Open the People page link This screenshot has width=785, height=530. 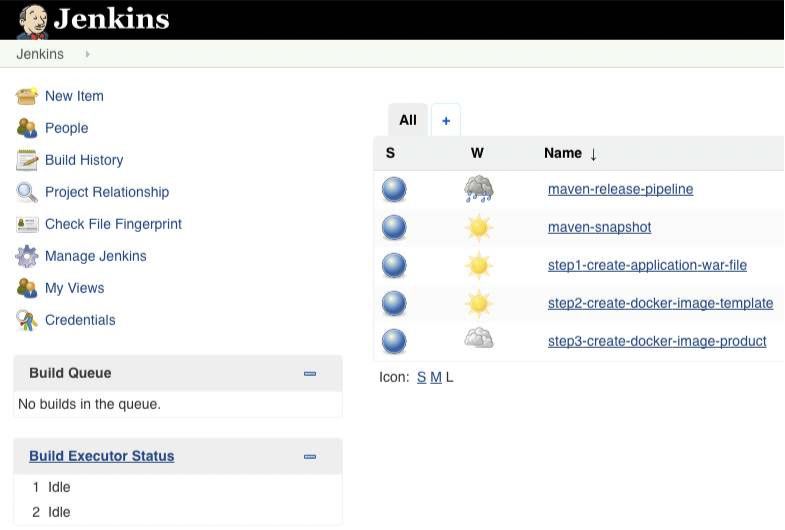(x=67, y=128)
